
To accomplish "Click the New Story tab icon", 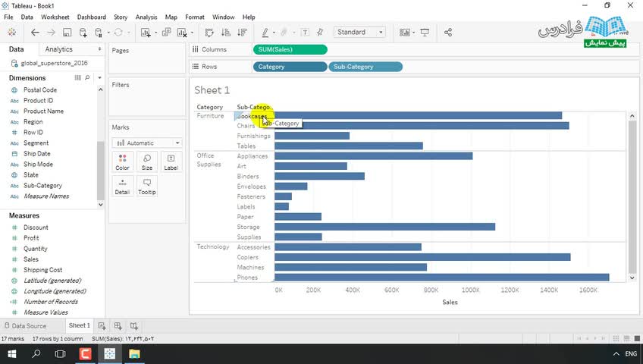I will coord(133,326).
